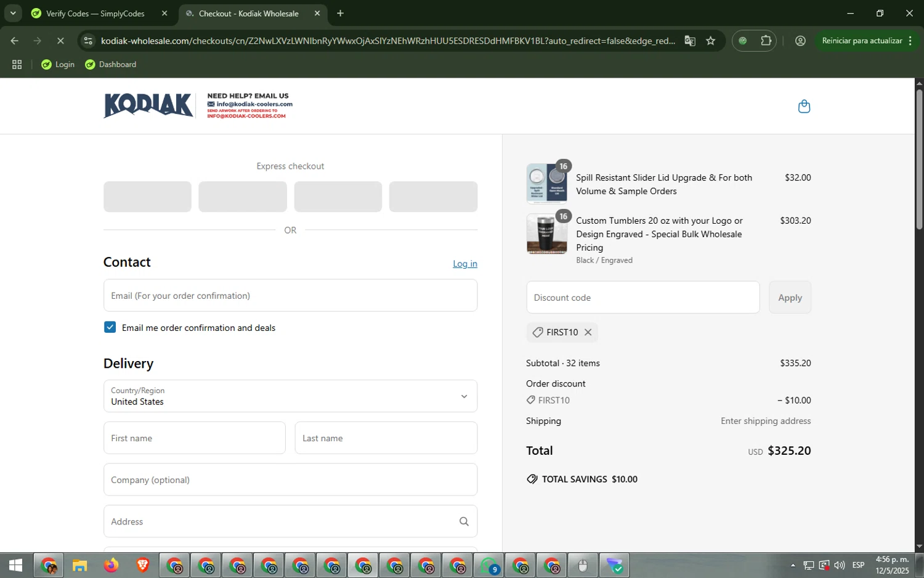Open File Explorer from the taskbar
This screenshot has height=578, width=924.
pos(79,565)
